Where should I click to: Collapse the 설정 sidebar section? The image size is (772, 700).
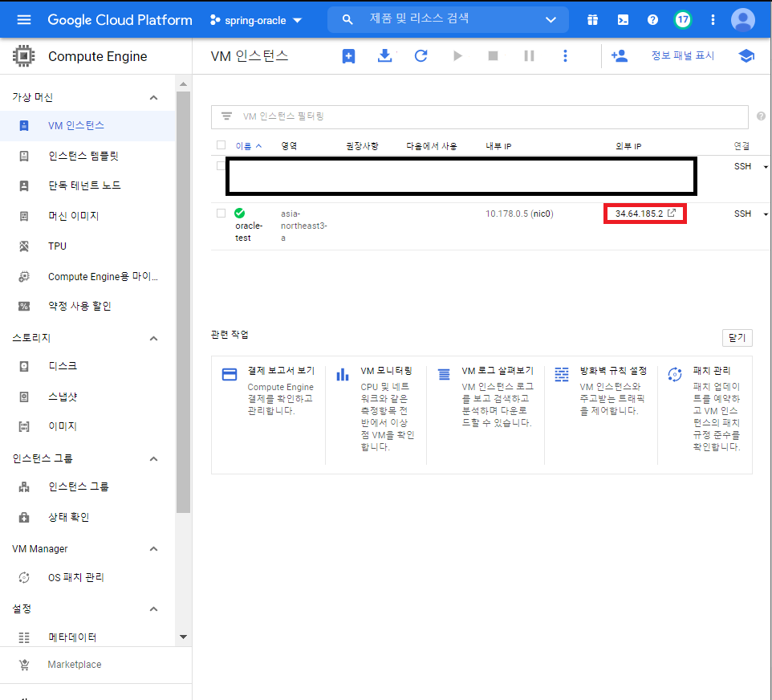click(x=153, y=608)
